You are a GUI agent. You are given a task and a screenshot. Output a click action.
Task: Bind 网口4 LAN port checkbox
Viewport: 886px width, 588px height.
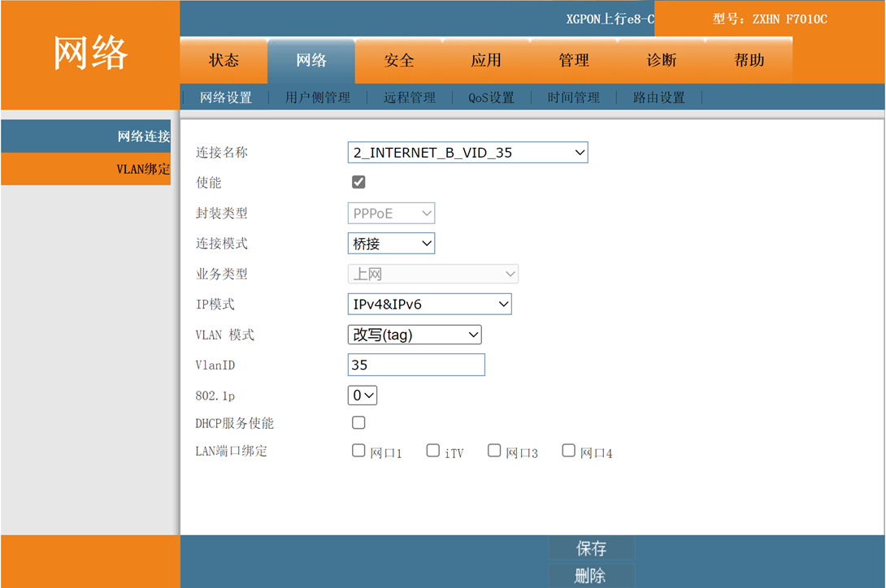click(569, 451)
